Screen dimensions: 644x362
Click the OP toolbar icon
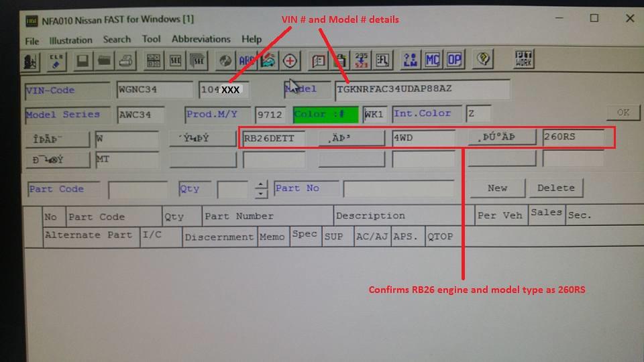coord(454,60)
